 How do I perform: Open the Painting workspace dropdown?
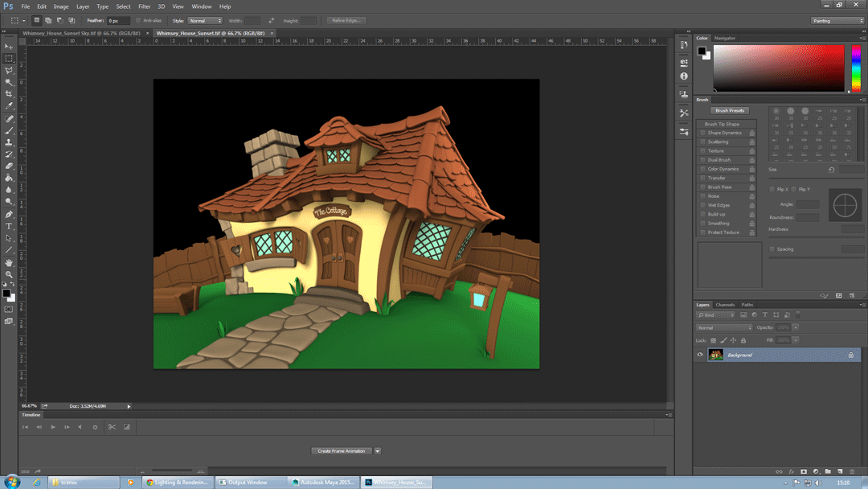tap(837, 20)
